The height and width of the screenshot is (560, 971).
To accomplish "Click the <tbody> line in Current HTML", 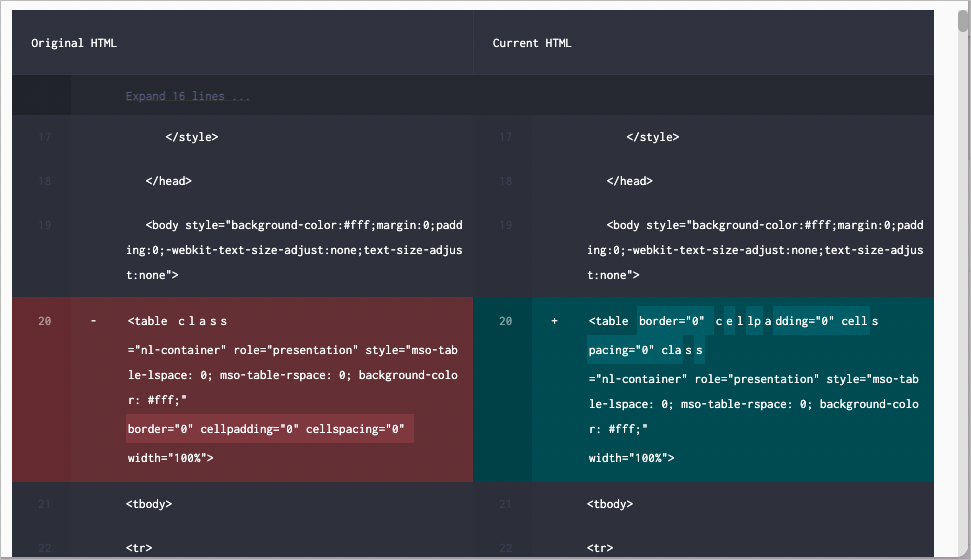I will [609, 504].
